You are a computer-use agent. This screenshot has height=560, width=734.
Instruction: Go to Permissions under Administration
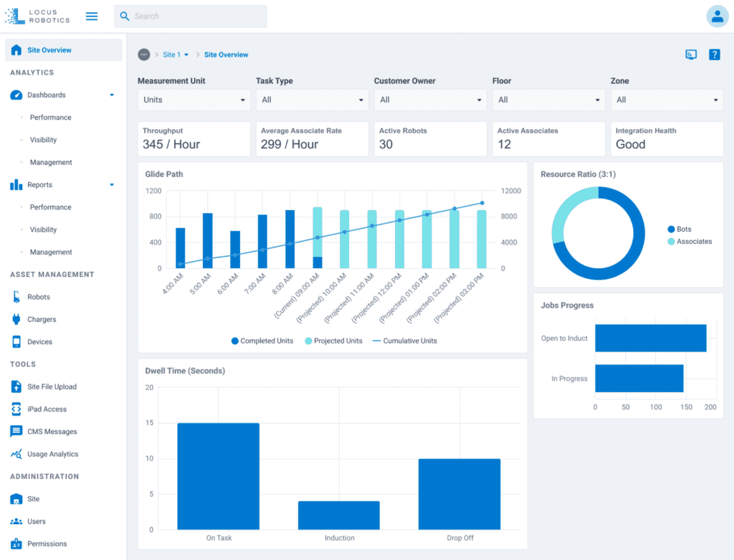point(47,544)
